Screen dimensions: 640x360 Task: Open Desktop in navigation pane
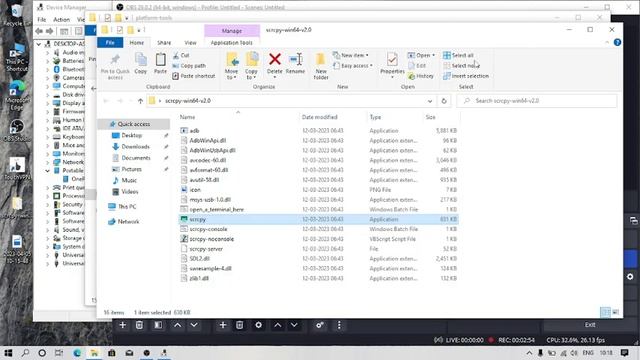click(x=131, y=135)
